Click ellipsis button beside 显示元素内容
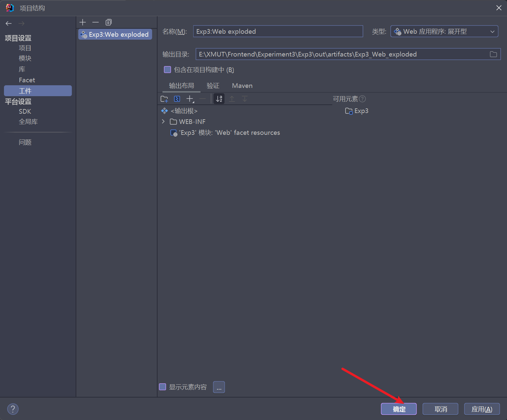This screenshot has width=507, height=420. (x=219, y=387)
